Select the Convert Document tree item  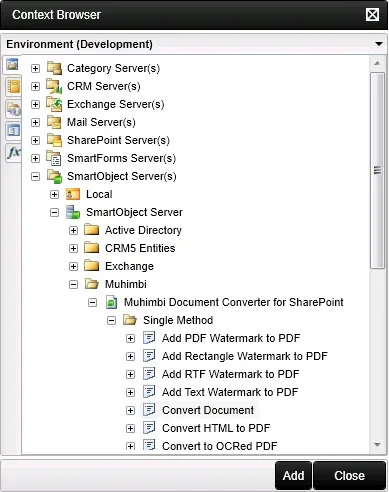click(208, 410)
